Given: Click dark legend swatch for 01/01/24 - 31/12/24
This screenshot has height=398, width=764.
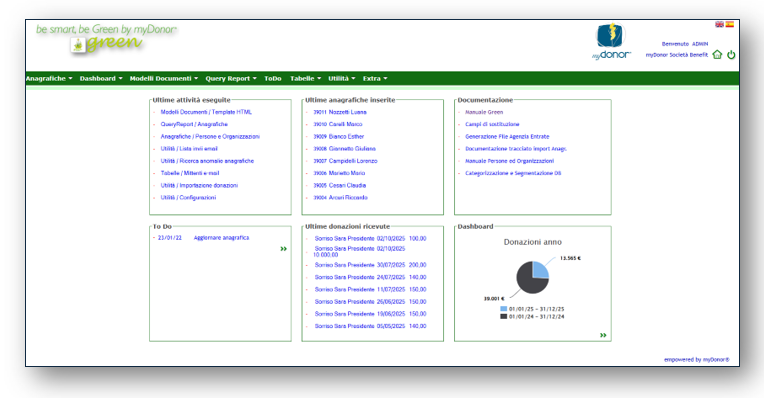Looking at the screenshot, I should click(503, 316).
